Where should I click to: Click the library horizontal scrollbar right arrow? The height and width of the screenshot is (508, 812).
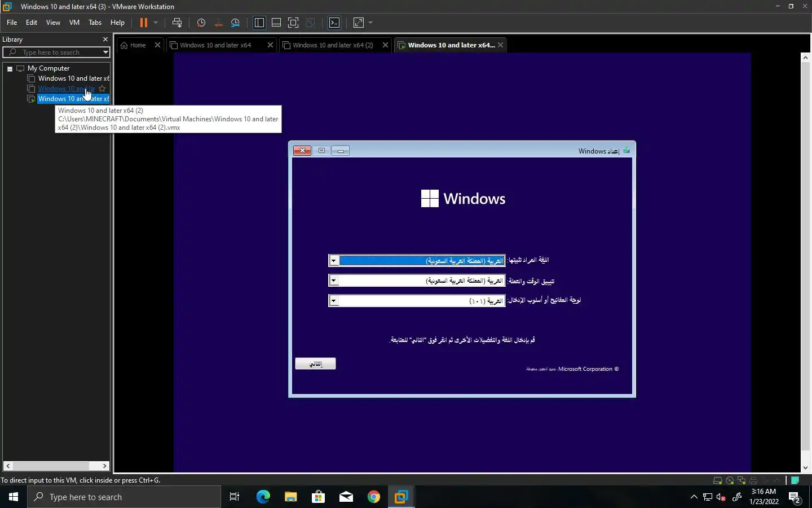tap(105, 466)
